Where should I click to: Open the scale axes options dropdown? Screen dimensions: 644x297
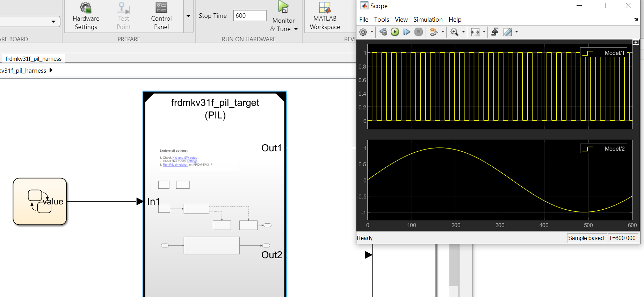point(484,32)
